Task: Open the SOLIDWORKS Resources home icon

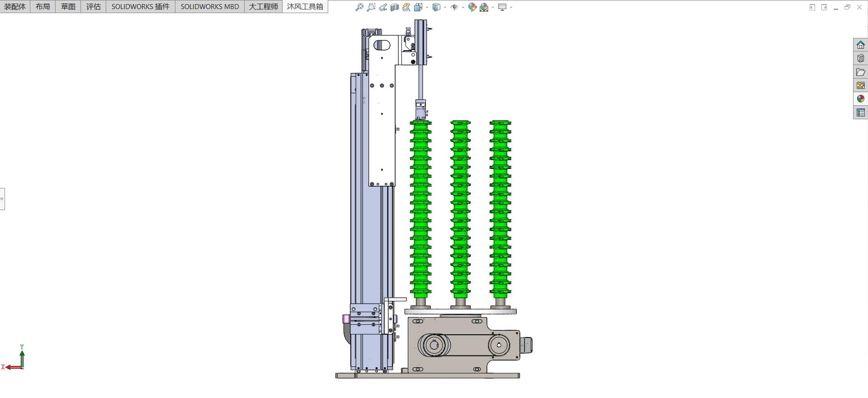Action: click(x=861, y=45)
